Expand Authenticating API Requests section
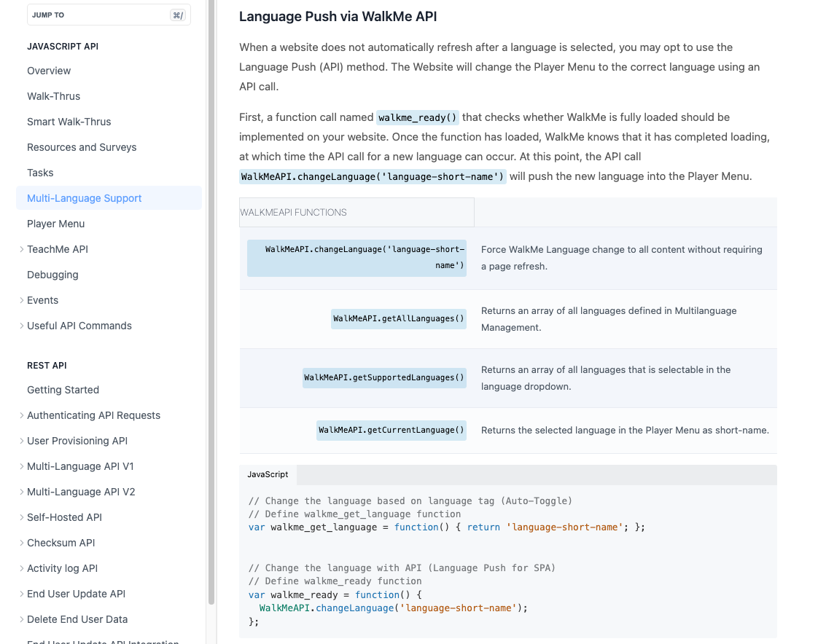 click(x=22, y=415)
